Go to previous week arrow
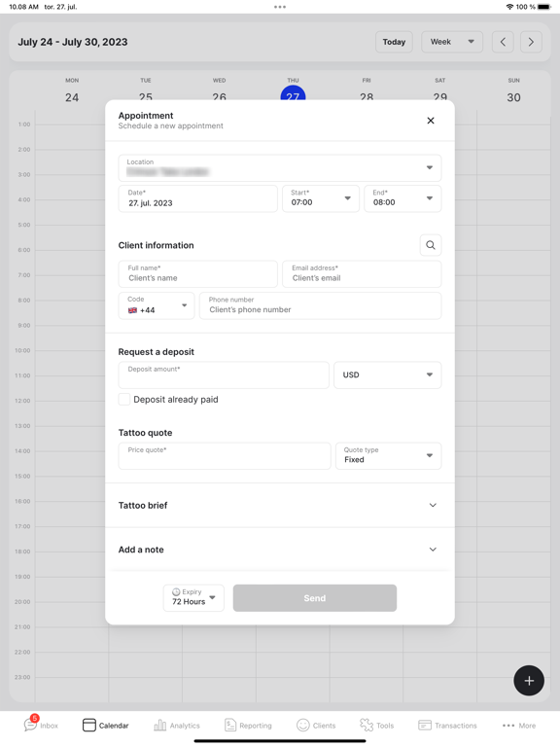 [503, 42]
